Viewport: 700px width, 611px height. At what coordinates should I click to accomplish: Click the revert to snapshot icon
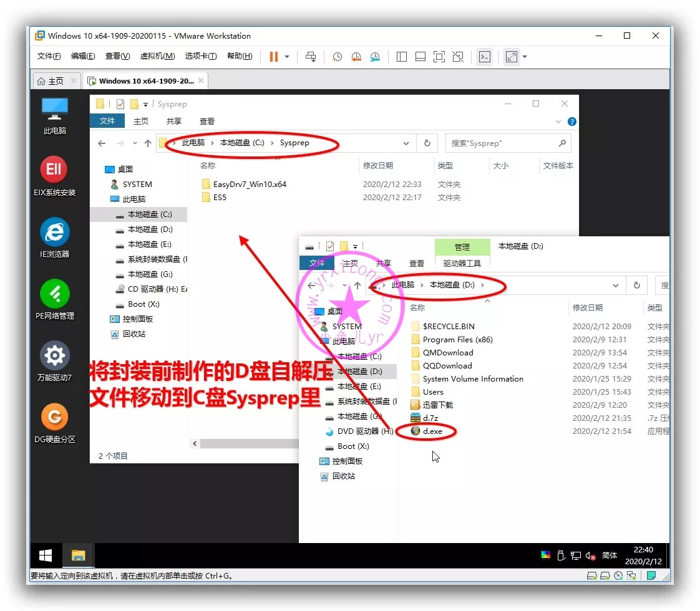[356, 57]
